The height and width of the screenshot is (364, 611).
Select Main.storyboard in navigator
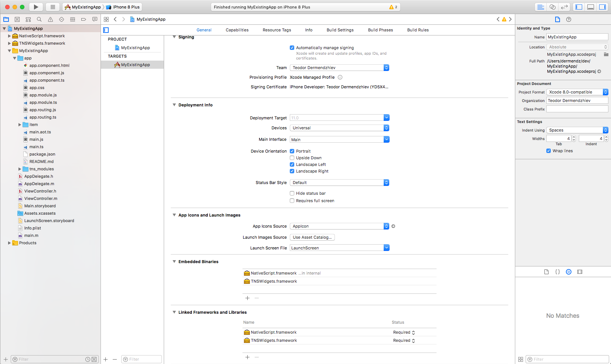tap(40, 206)
